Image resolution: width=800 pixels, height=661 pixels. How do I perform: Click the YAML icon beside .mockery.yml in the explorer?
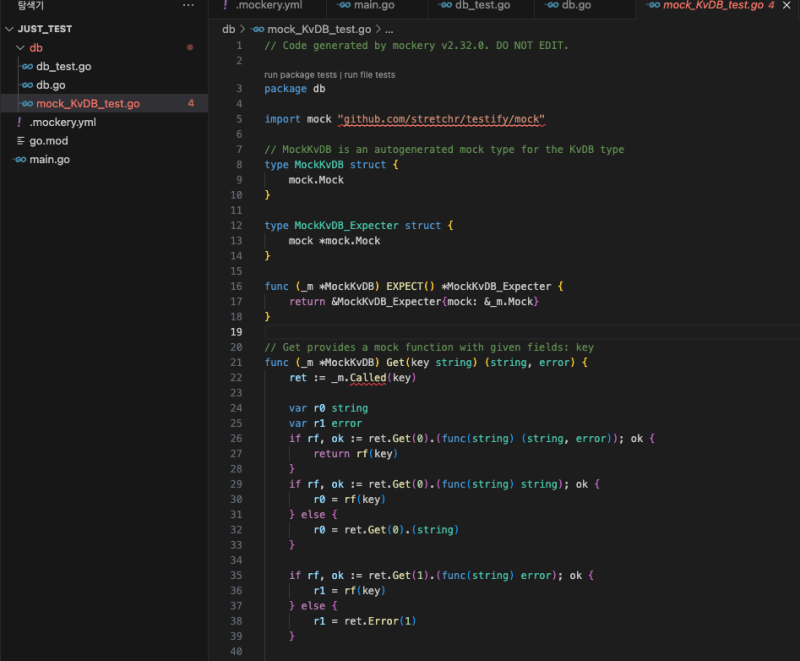coord(19,122)
